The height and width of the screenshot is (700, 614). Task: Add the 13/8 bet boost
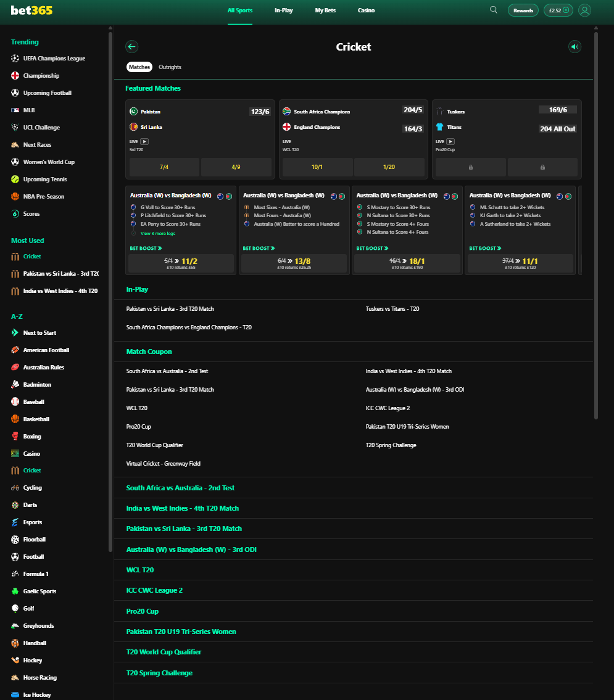(294, 263)
